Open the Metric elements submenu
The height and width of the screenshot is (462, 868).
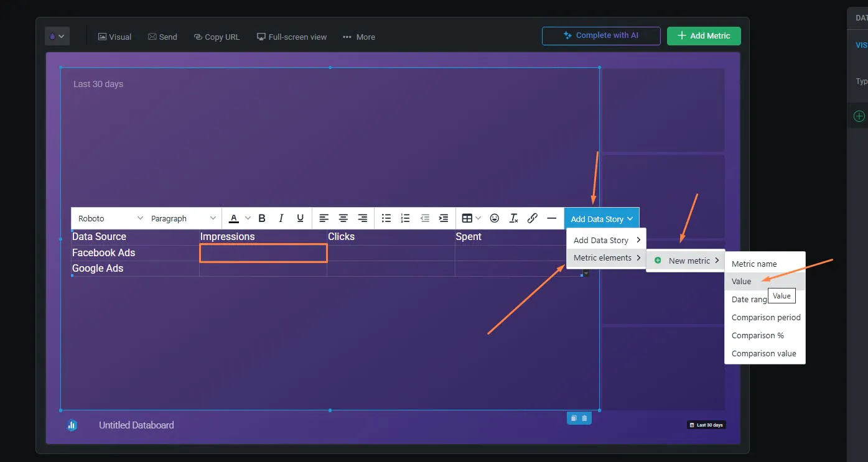pyautogui.click(x=607, y=257)
